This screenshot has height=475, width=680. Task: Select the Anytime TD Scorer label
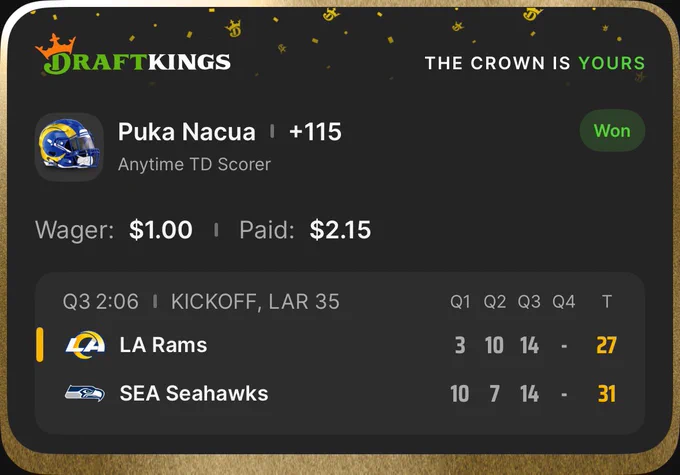click(x=194, y=164)
